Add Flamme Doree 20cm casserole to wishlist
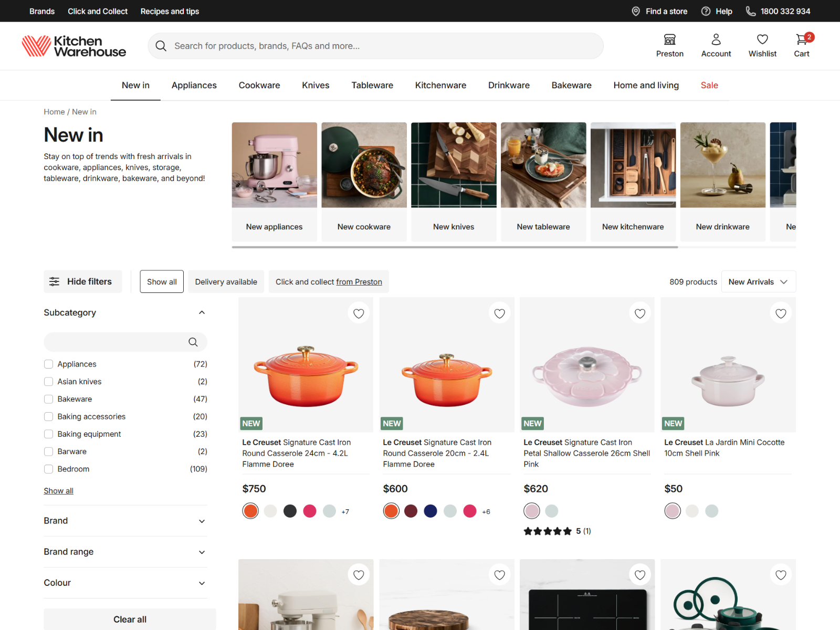840x630 pixels. coord(499,313)
